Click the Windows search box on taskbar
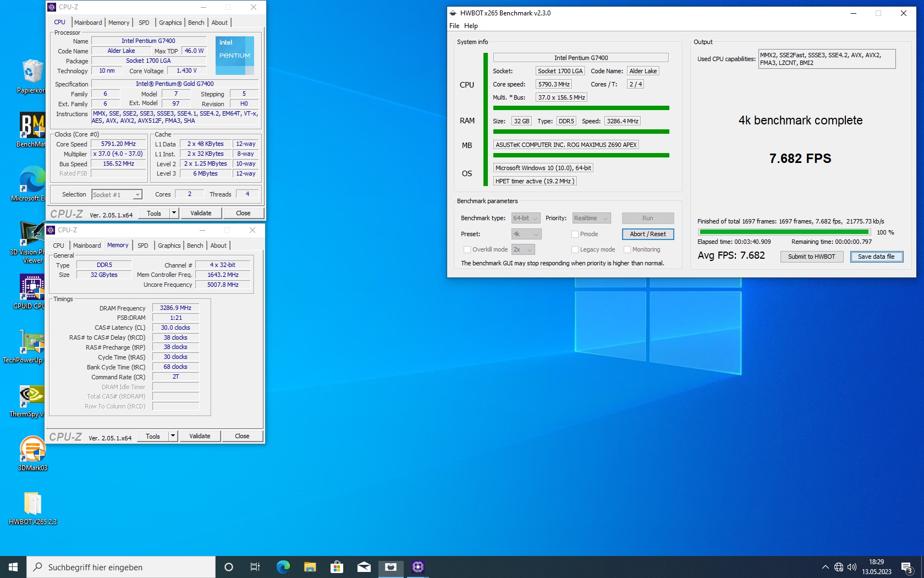The image size is (924, 578). pyautogui.click(x=121, y=567)
